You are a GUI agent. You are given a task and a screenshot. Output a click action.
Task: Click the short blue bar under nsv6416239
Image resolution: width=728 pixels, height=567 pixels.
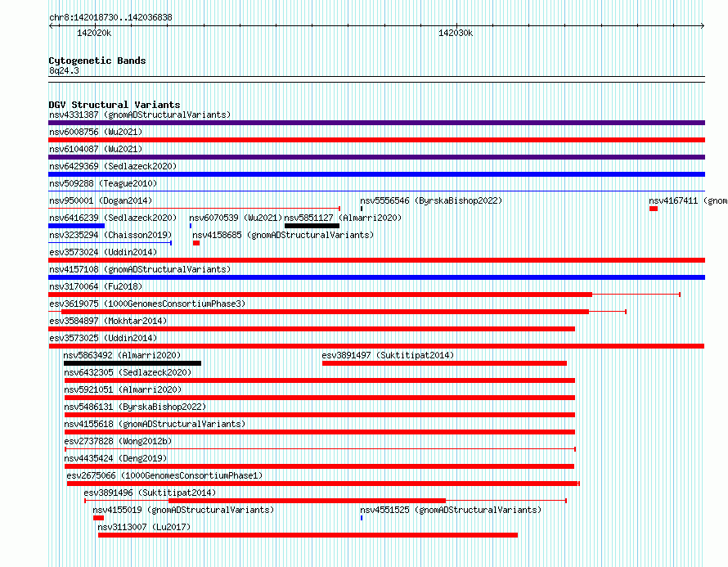click(77, 226)
